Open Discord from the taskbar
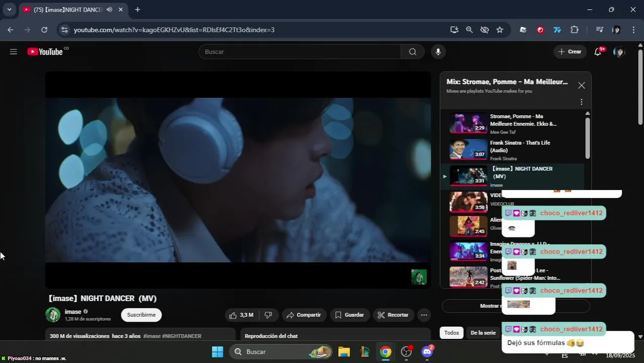Screen dimensions: 644x363 pyautogui.click(x=427, y=352)
